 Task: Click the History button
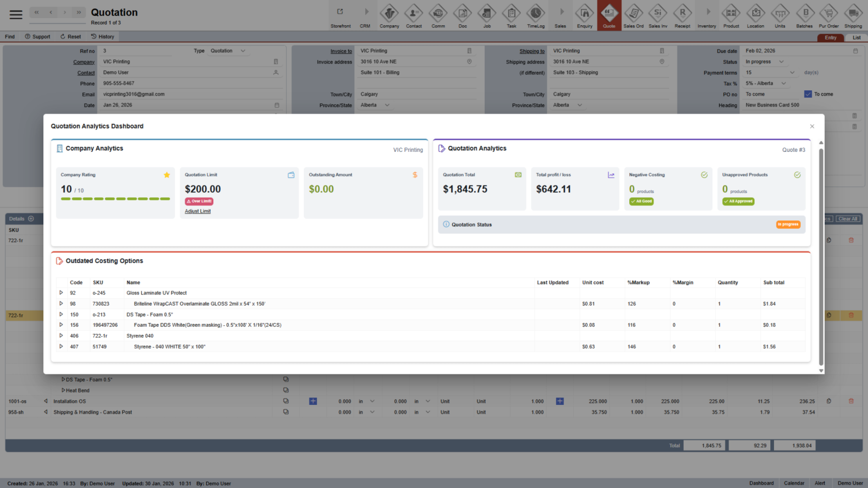click(x=102, y=37)
